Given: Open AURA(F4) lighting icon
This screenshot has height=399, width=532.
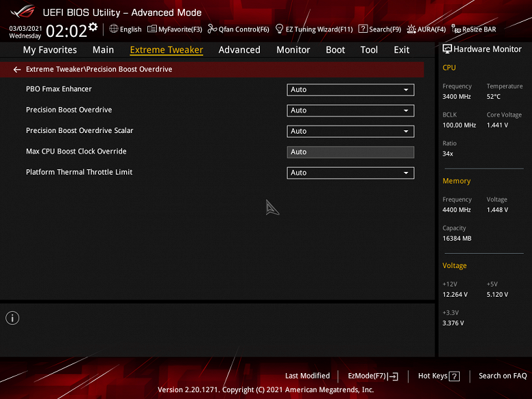Looking at the screenshot, I should coord(411,29).
